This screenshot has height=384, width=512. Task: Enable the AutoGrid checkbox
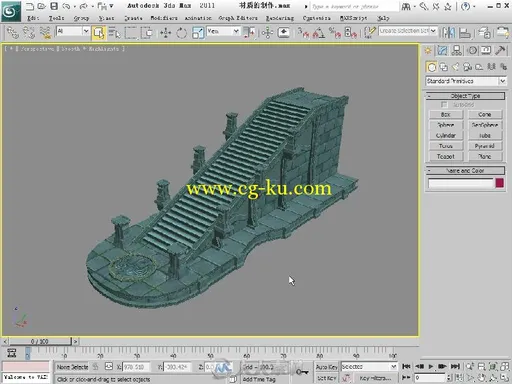click(444, 105)
